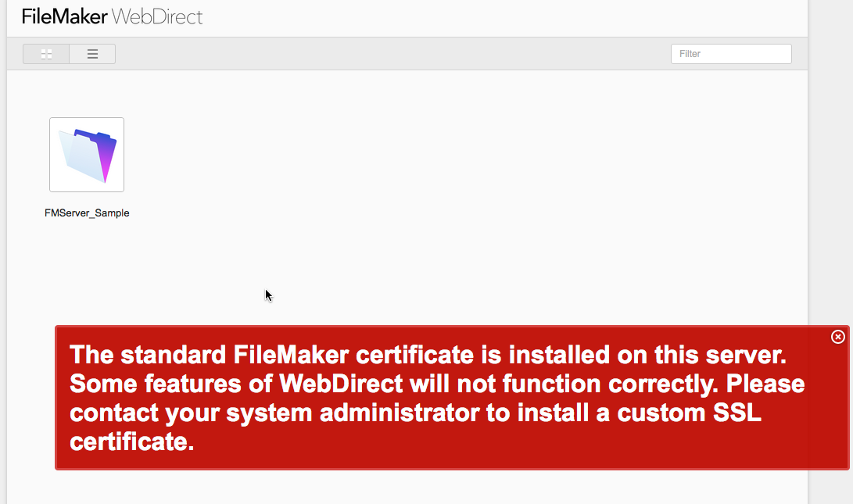Click the FileMaker WebDirect logo
This screenshot has height=504, width=853.
[x=112, y=17]
